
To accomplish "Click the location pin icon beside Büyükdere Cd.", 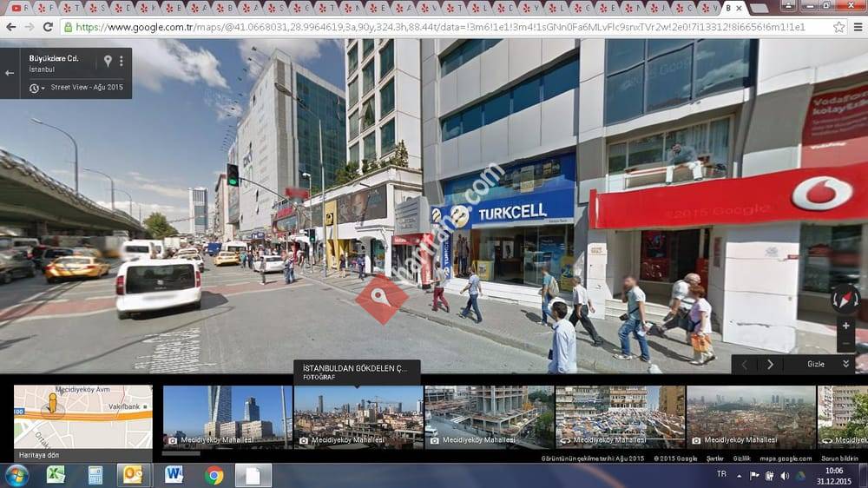I will tap(108, 61).
